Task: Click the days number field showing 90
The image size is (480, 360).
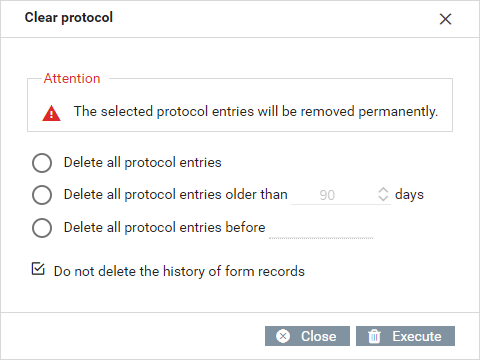Action: coord(334,195)
